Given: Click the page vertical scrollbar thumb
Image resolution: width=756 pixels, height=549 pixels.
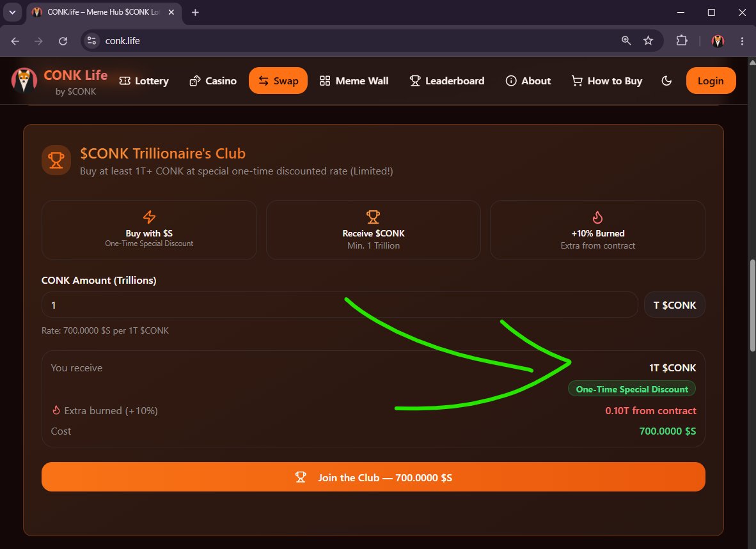Looking at the screenshot, I should [752, 305].
